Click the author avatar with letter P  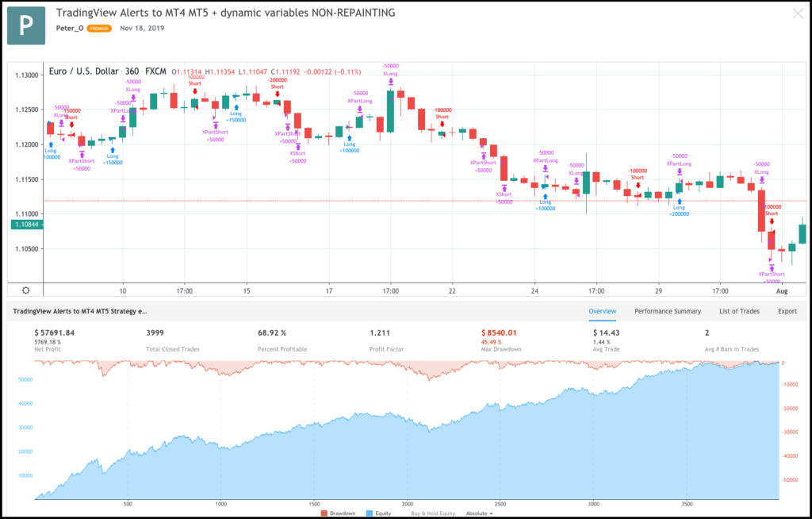26,26
